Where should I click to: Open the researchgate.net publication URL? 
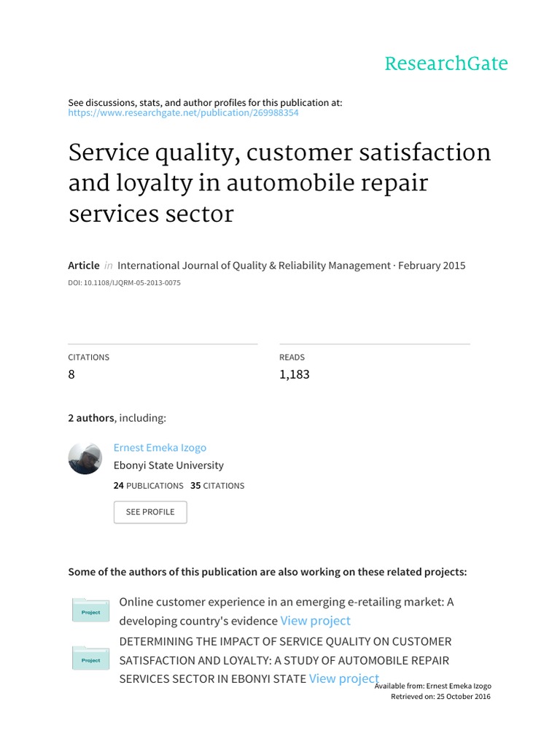[183, 114]
